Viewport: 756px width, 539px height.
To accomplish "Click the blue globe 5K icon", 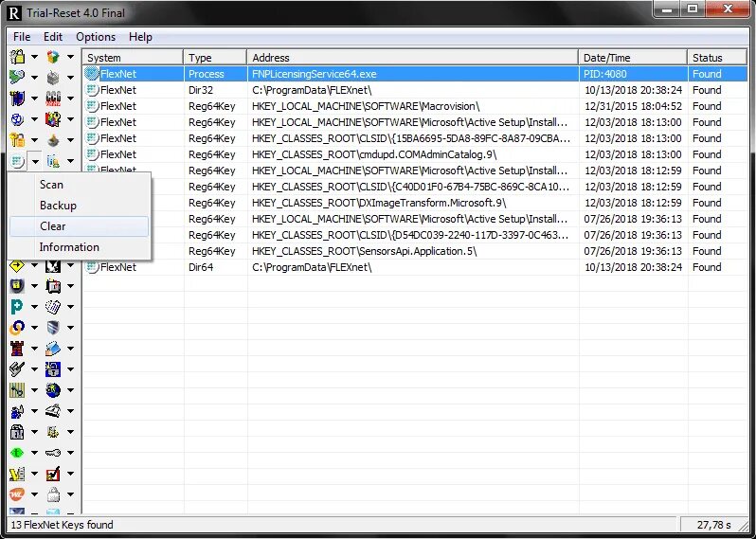I will (x=53, y=390).
